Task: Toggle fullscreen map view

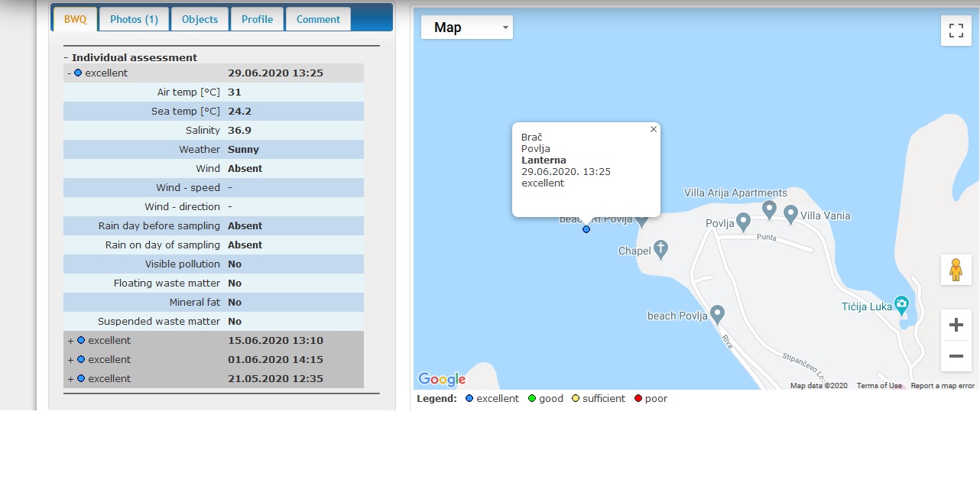Action: [956, 31]
